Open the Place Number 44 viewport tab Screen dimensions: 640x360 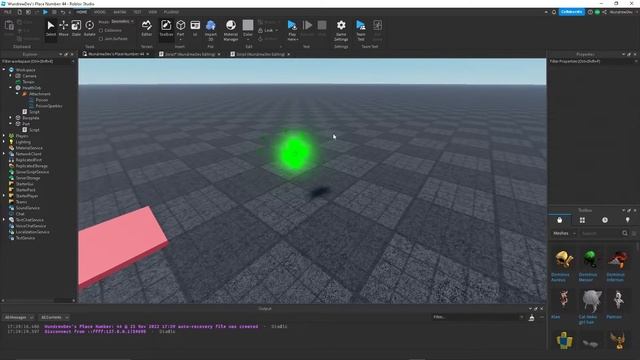116,54
